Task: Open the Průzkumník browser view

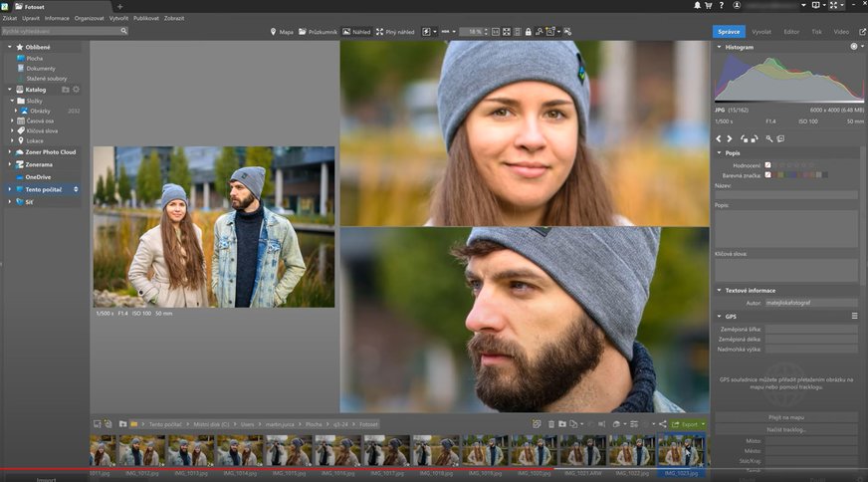Action: [319, 32]
